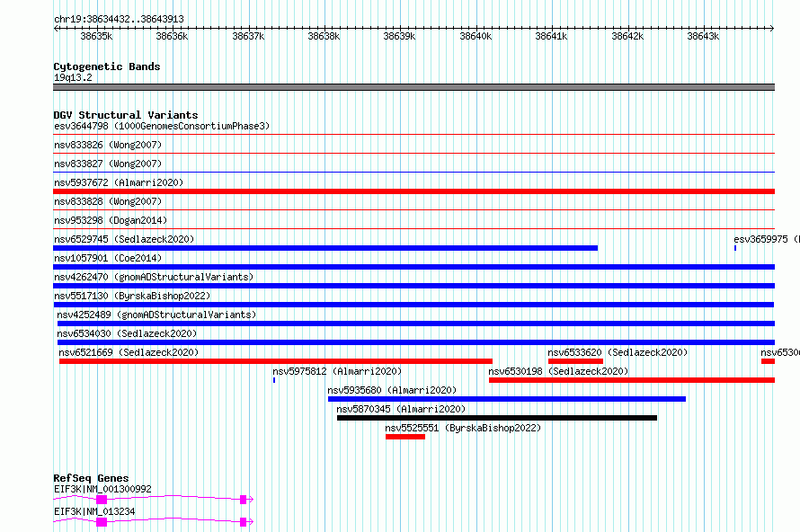Click the DGV Structural Variants track heading

(x=126, y=115)
